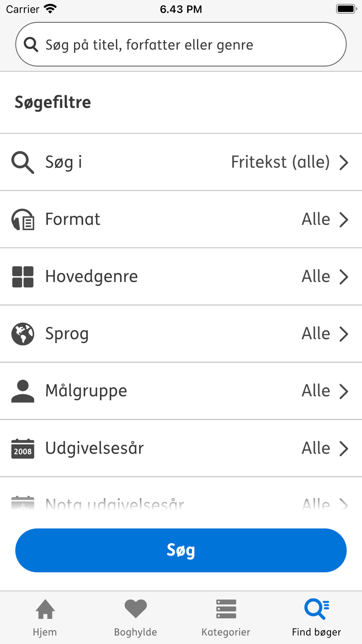
Task: Tap the 2008 calendar icon
Action: [x=23, y=448]
